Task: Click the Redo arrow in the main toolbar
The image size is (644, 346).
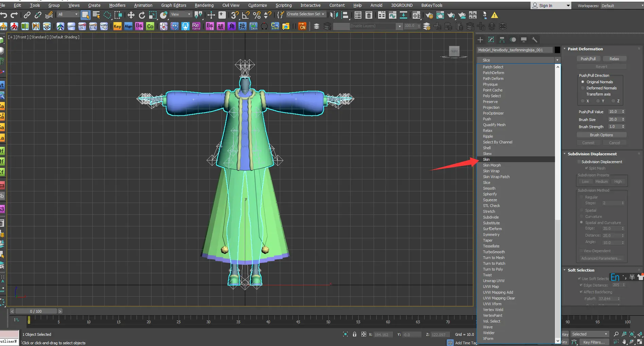Action: [x=14, y=15]
